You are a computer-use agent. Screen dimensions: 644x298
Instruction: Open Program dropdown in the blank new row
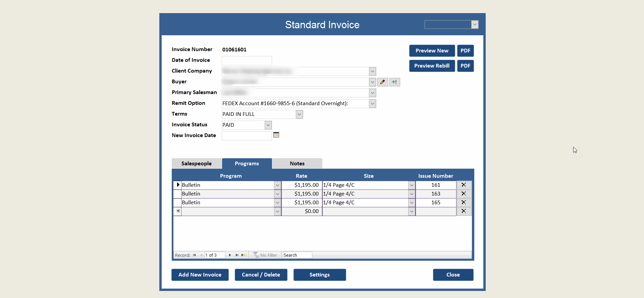(277, 211)
